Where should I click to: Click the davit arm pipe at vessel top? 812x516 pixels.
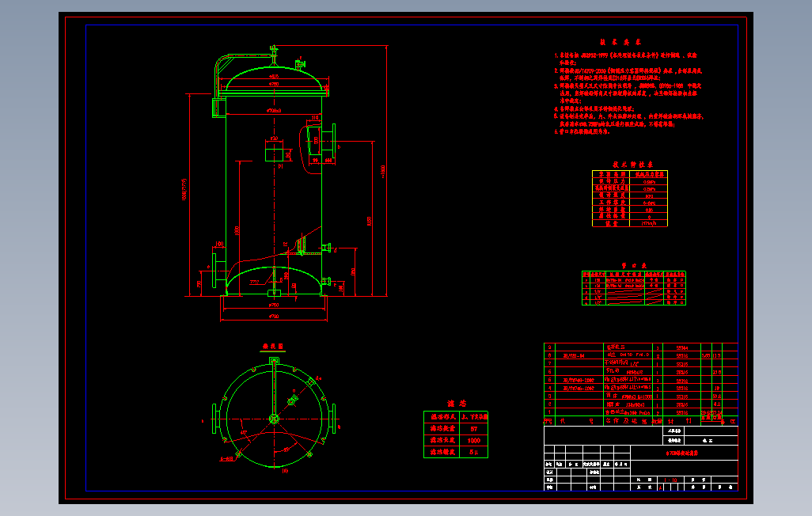point(244,57)
